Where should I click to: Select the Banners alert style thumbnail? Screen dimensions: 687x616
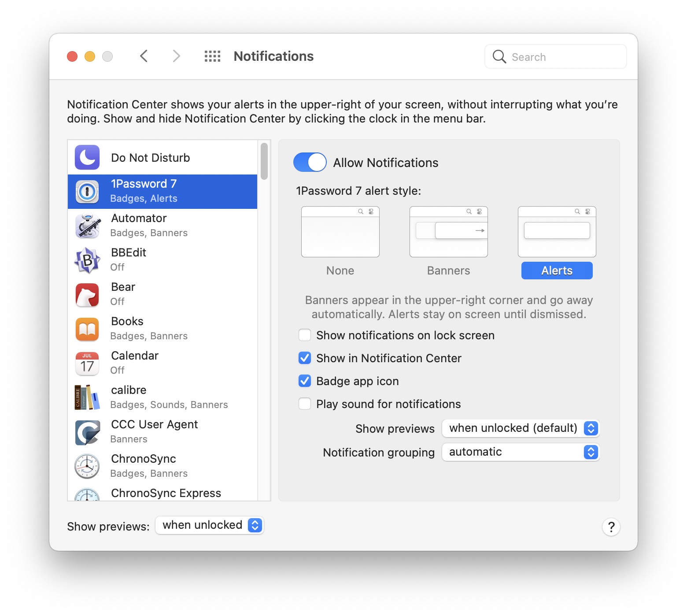pyautogui.click(x=449, y=232)
